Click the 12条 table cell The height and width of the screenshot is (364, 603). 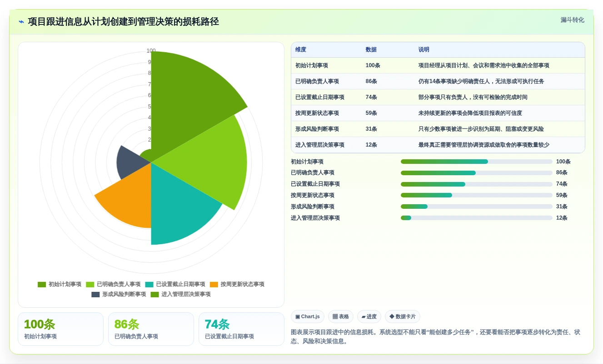tap(372, 145)
